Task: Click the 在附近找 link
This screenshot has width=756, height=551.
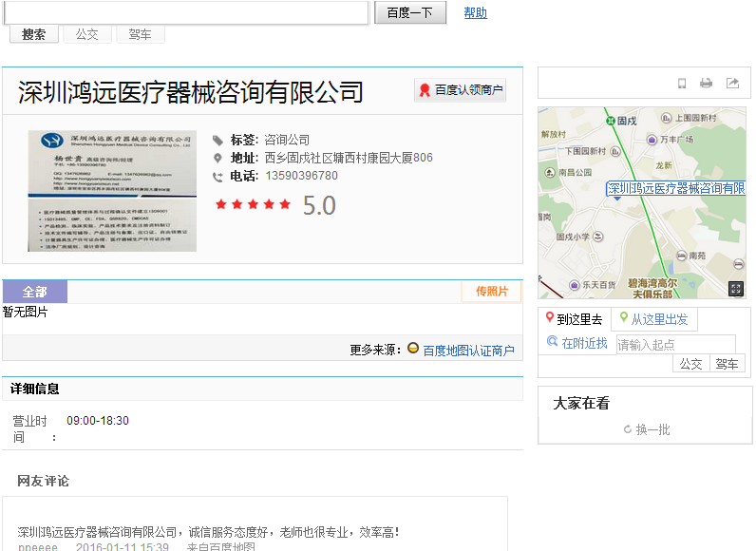Action: click(584, 343)
